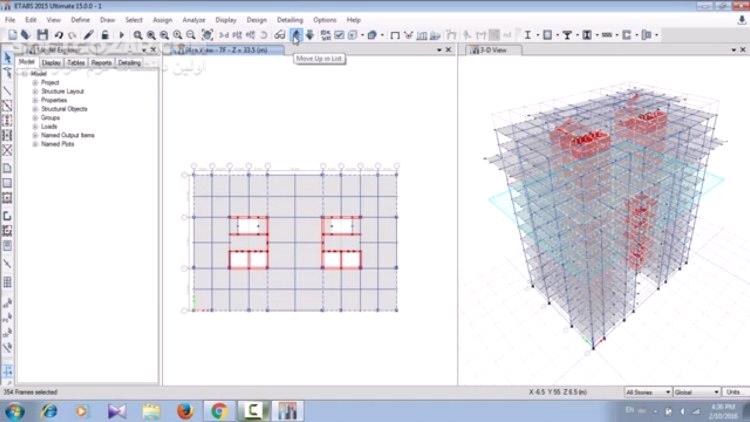This screenshot has width=750, height=422.
Task: Expand the Loads tree node
Action: [35, 126]
